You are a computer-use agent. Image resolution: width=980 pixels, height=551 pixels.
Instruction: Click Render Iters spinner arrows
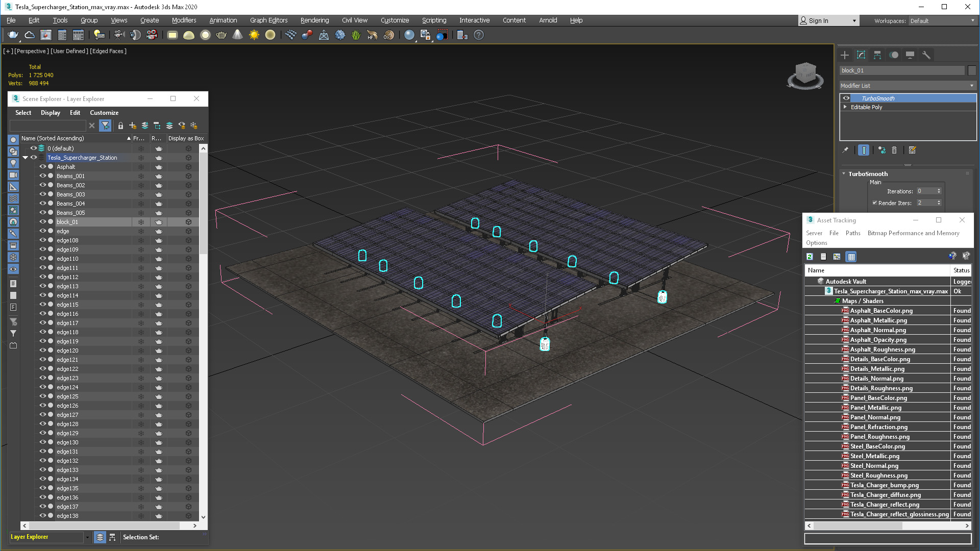pos(939,203)
